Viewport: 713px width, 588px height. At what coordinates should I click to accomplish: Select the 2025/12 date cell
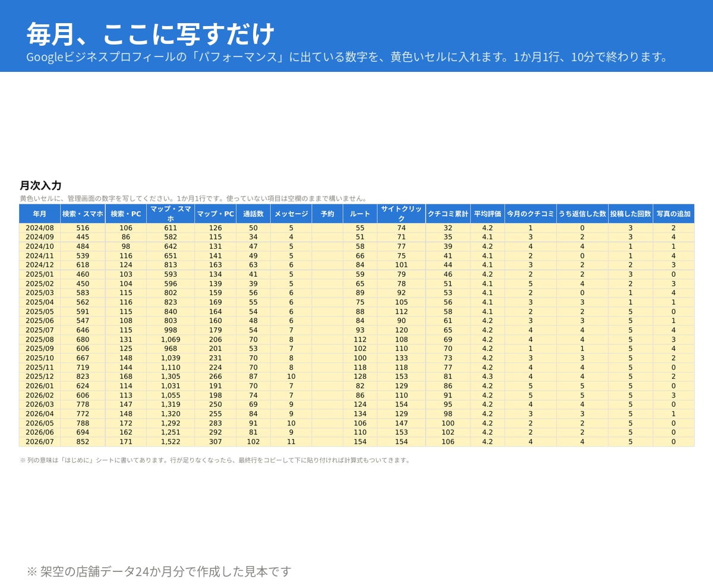(x=40, y=377)
